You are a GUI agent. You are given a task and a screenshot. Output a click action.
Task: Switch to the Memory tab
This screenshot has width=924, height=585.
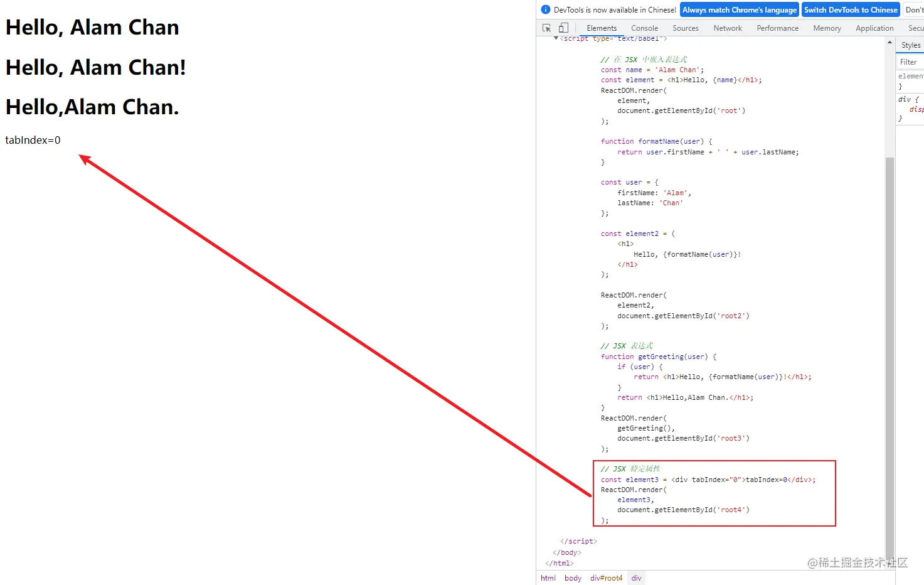(x=827, y=28)
